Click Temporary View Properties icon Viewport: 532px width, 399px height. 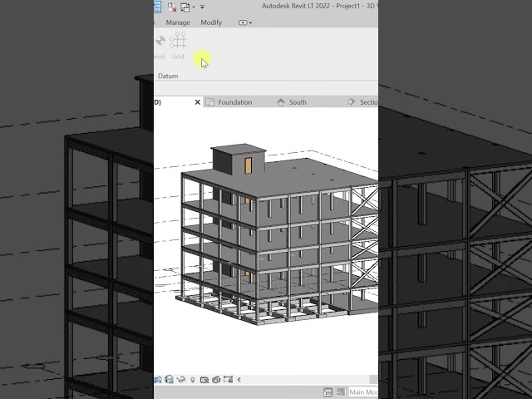204,380
